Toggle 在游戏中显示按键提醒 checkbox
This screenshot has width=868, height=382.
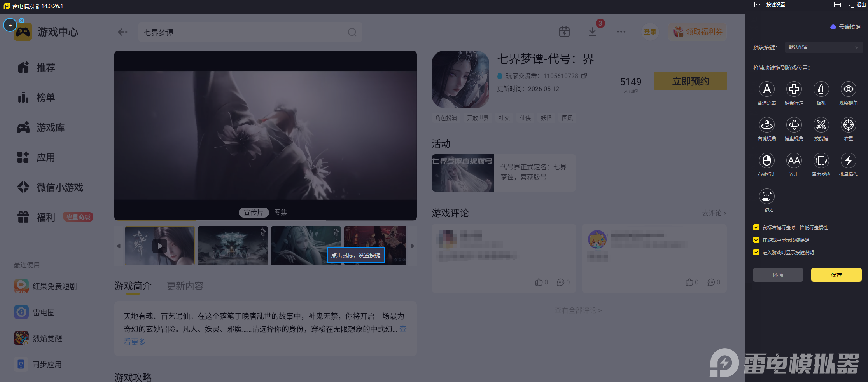tap(756, 240)
